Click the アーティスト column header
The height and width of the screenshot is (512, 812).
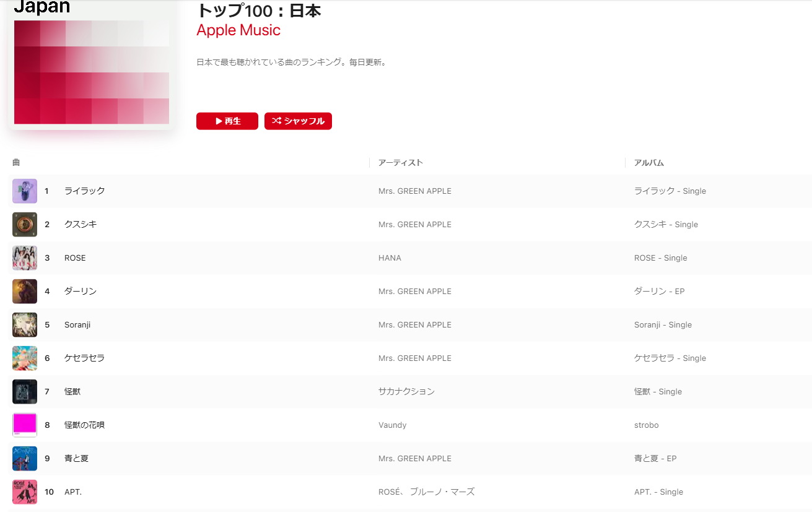pos(401,163)
